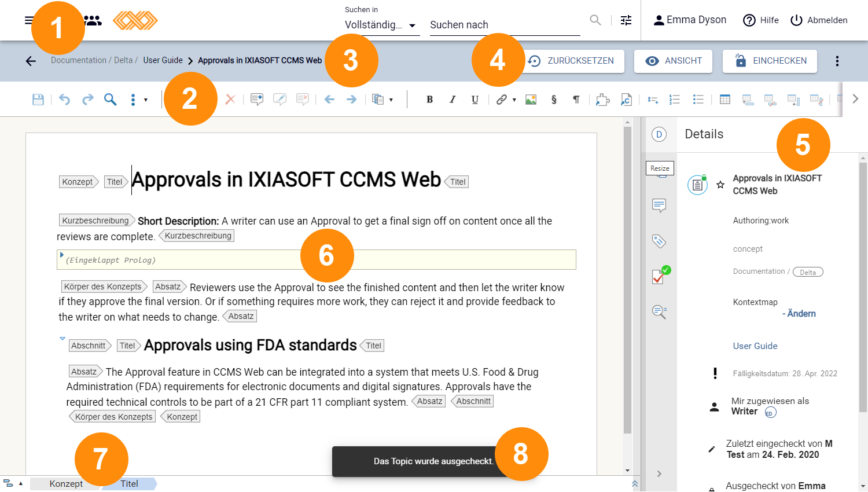Toggle italic formatting
The image size is (868, 492).
tap(453, 100)
